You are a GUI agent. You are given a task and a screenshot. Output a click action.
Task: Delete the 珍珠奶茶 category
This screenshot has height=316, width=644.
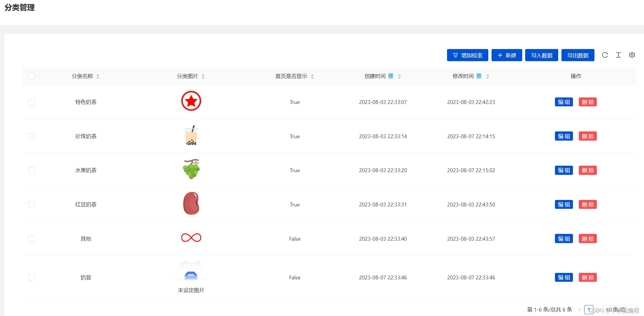588,136
